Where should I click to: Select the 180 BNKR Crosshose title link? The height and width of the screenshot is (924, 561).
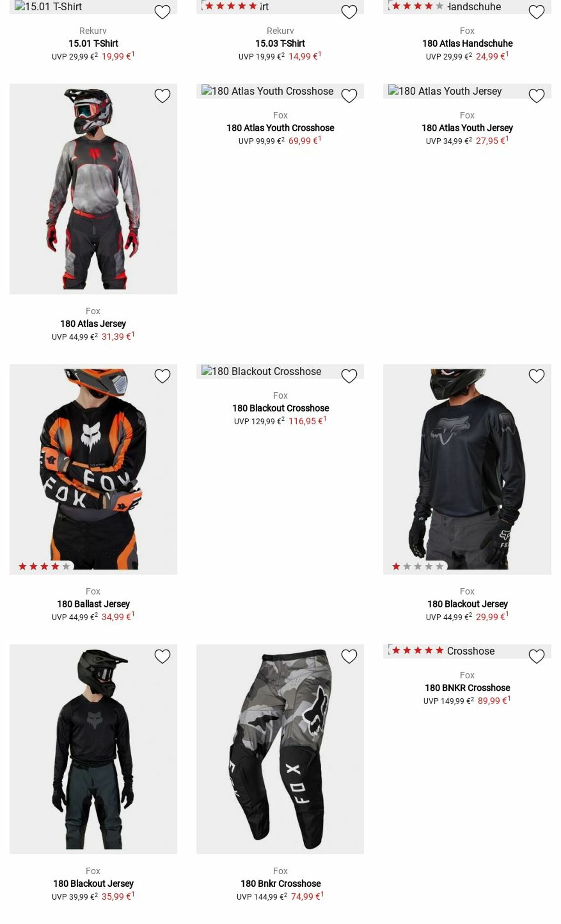(467, 688)
